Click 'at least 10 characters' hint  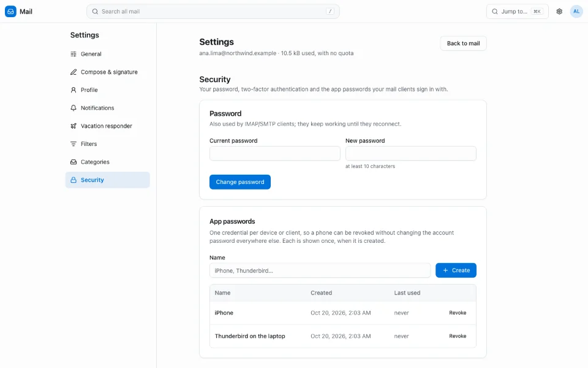click(370, 166)
